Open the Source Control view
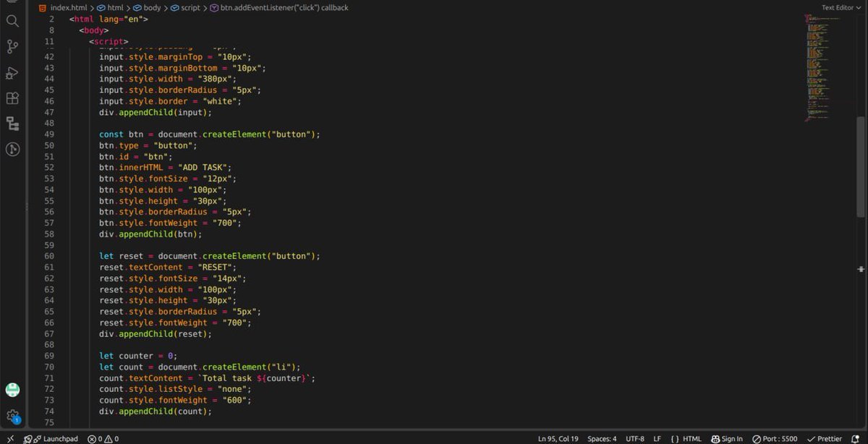 [x=12, y=47]
